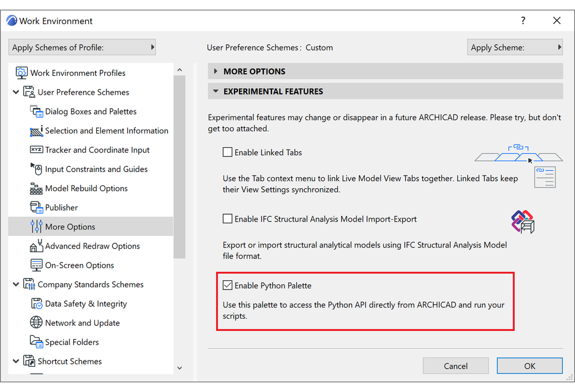The image size is (575, 392).
Task: Collapse the Company Standards Schemes tree node
Action: [x=16, y=284]
